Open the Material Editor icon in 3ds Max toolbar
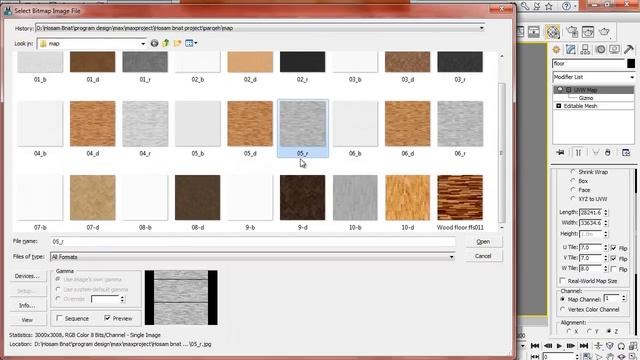This screenshot has height=360, width=640. [x=553, y=32]
